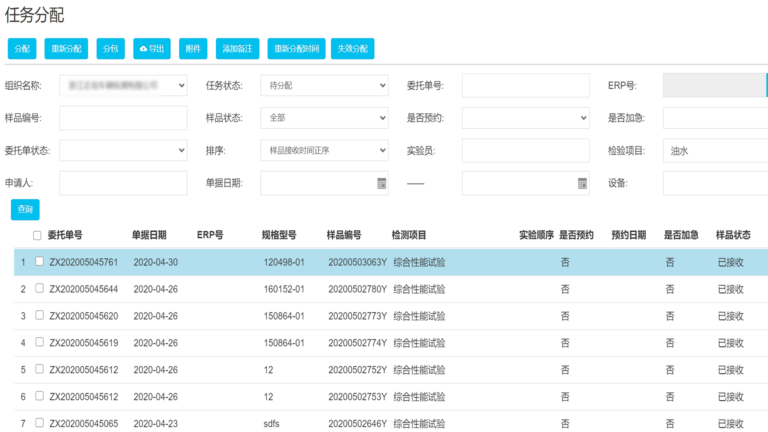Click the 分包 button
Viewport: 768px width, 432px height.
(110, 48)
